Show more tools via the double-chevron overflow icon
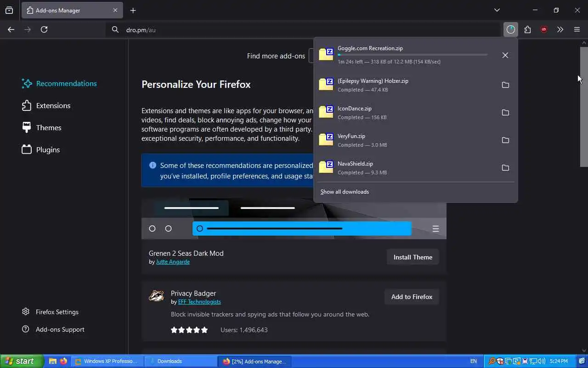 click(560, 29)
